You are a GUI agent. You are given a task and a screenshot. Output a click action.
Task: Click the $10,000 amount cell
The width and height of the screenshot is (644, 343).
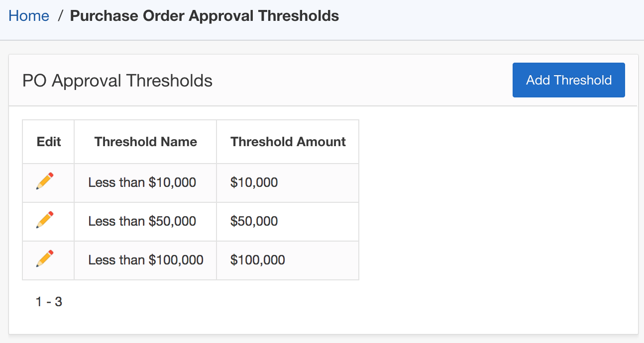click(x=254, y=182)
